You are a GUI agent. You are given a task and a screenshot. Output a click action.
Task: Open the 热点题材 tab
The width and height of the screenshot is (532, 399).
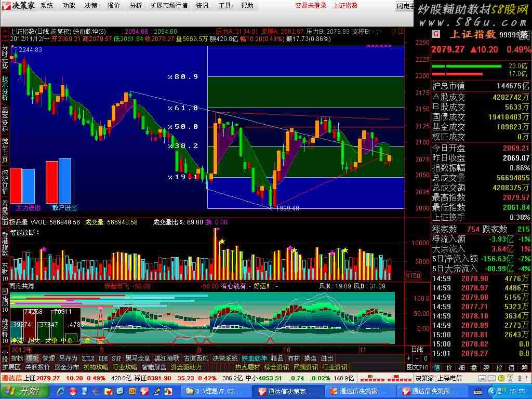point(248,367)
